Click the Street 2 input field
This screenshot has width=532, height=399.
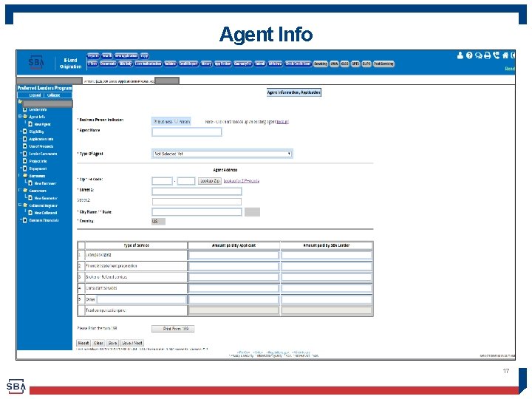coord(197,202)
